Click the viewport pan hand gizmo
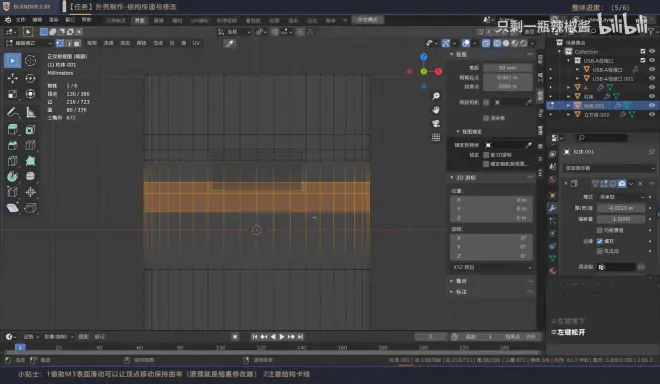 [436, 109]
